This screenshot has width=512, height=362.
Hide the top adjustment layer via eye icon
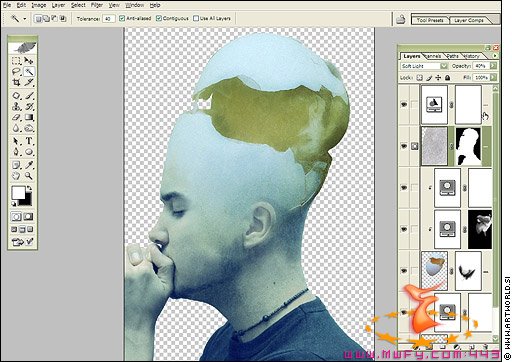tap(404, 105)
